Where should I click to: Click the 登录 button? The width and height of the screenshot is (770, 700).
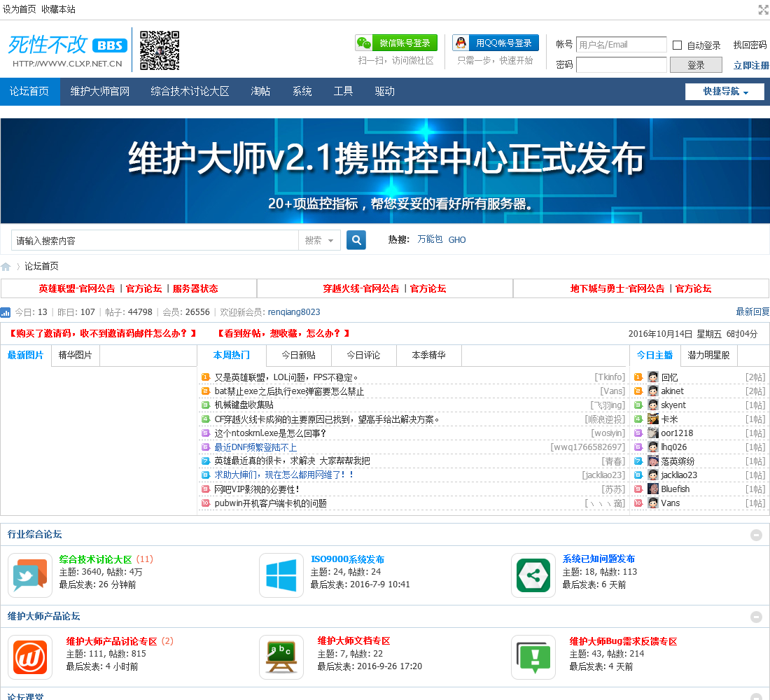pyautogui.click(x=696, y=65)
